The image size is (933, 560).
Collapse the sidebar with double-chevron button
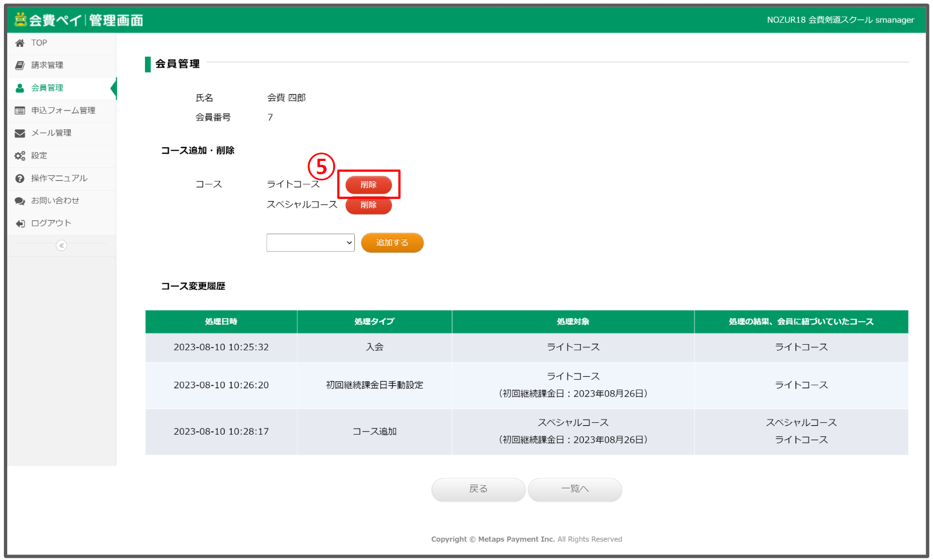[x=62, y=245]
